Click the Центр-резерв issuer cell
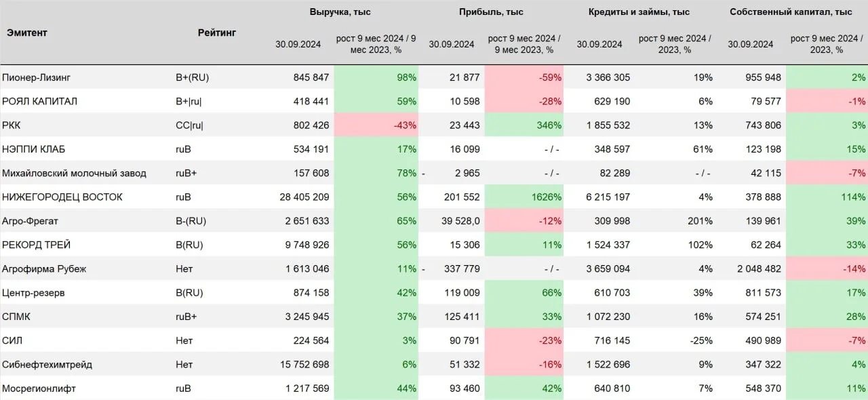868x400 pixels. (33, 293)
